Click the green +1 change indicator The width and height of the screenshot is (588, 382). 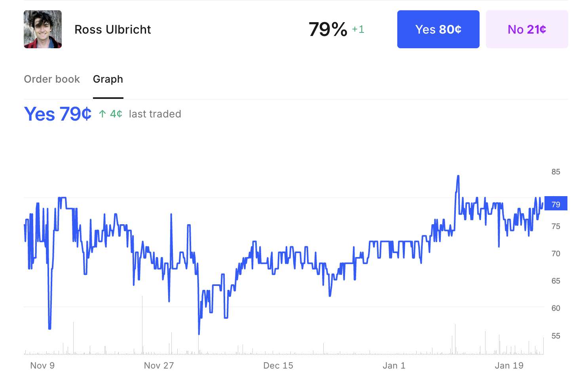(358, 29)
